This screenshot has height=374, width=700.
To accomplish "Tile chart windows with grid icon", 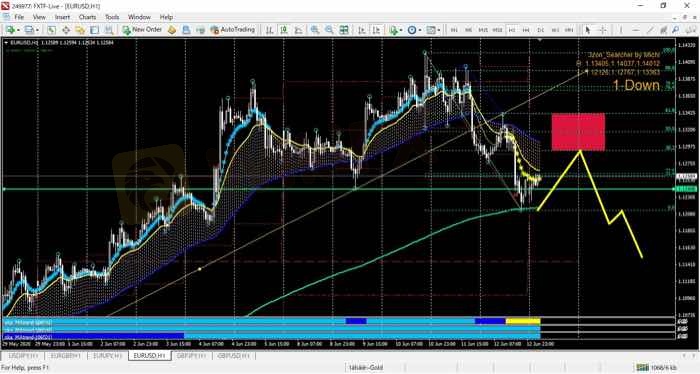I will (x=344, y=30).
